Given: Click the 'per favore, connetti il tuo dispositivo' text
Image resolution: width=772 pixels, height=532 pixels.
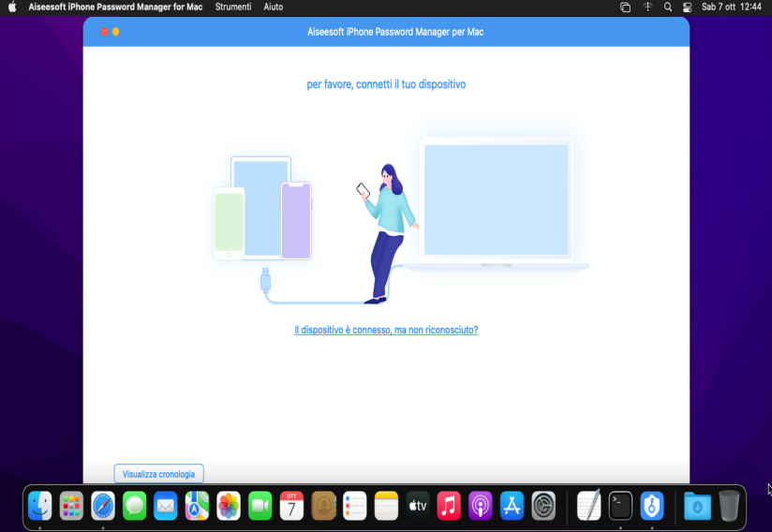Looking at the screenshot, I should (386, 84).
